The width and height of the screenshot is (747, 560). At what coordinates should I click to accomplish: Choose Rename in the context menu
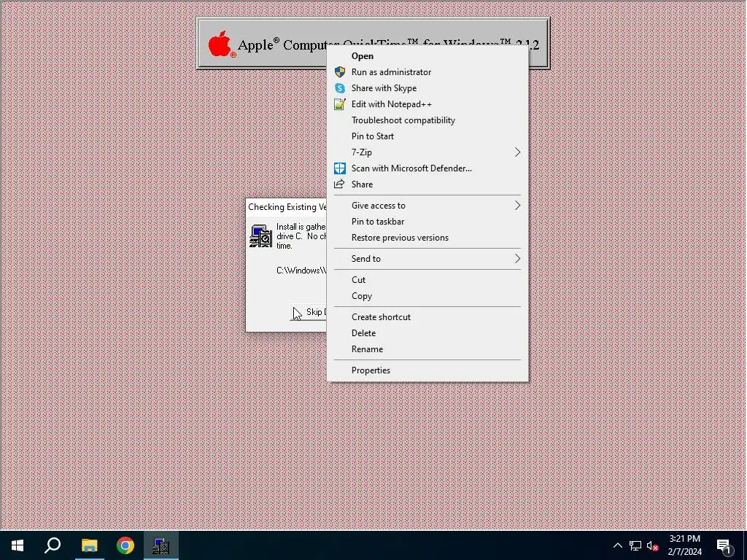[427, 349]
